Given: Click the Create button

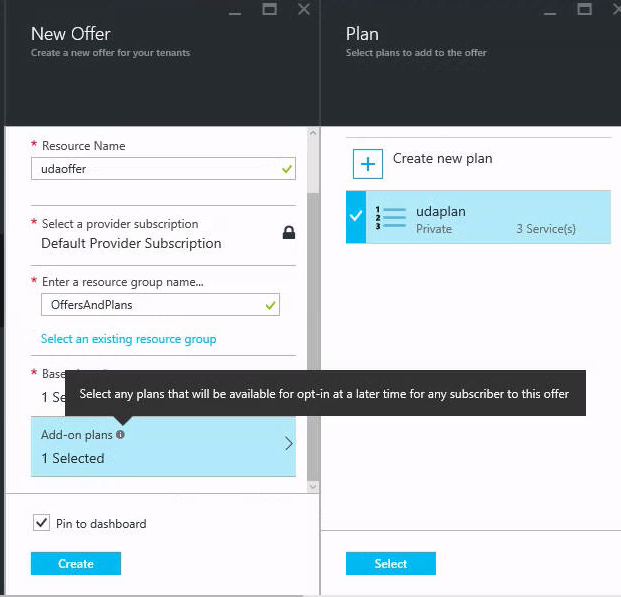Looking at the screenshot, I should coord(76,564).
